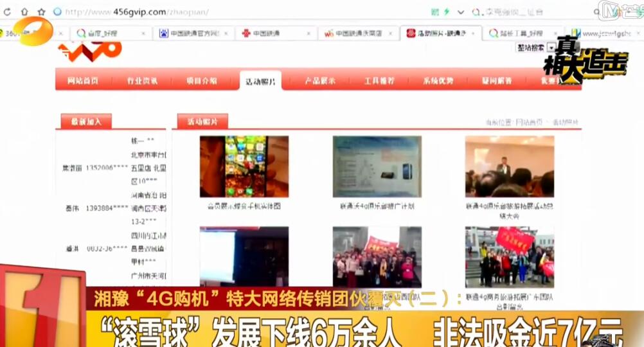
Task: Click the green lightning speed-mode icon
Action: pyautogui.click(x=447, y=12)
